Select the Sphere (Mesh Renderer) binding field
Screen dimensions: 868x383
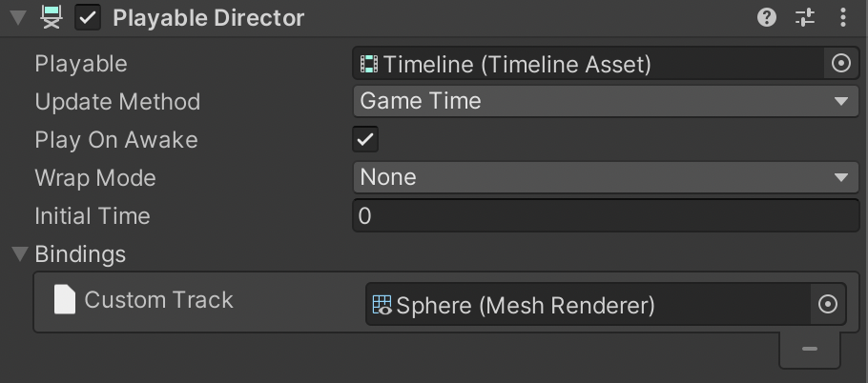589,304
